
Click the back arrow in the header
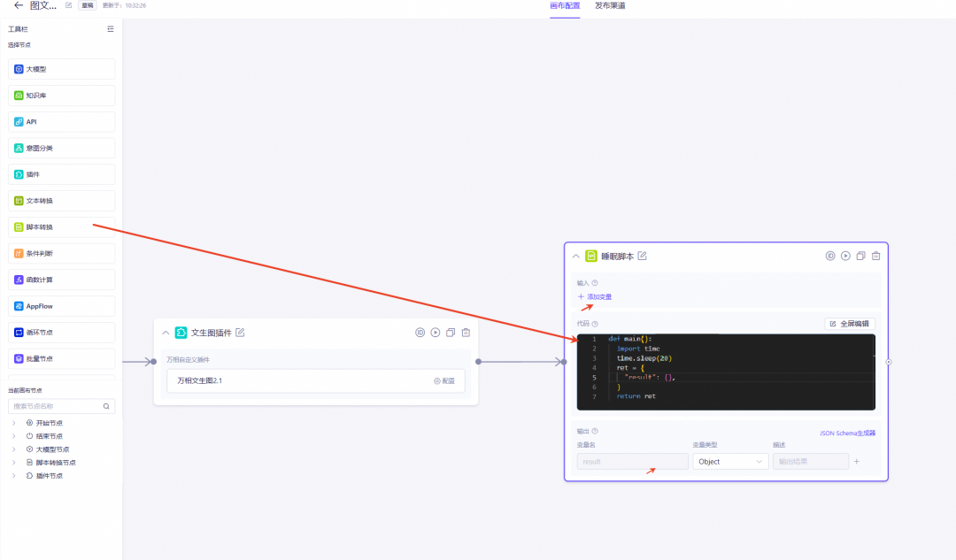pyautogui.click(x=19, y=5)
